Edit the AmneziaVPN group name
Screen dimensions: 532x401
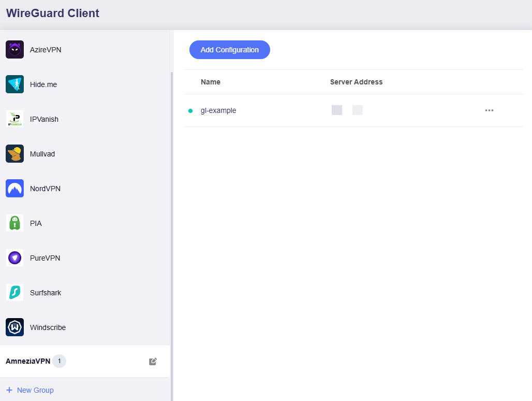(153, 362)
